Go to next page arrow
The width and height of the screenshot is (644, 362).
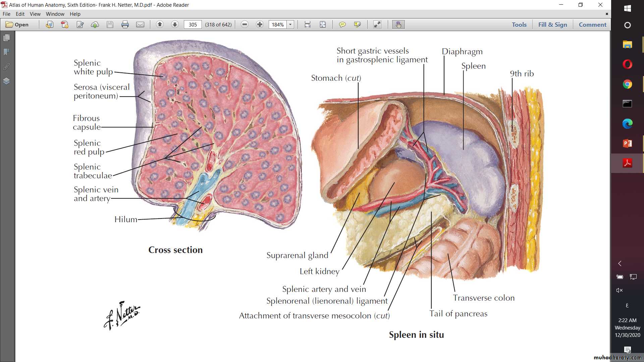pyautogui.click(x=175, y=24)
